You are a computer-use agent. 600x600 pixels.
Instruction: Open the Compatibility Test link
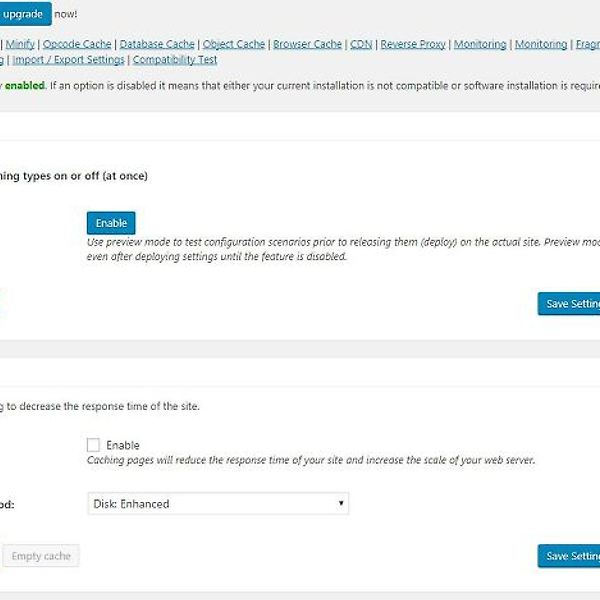[175, 60]
